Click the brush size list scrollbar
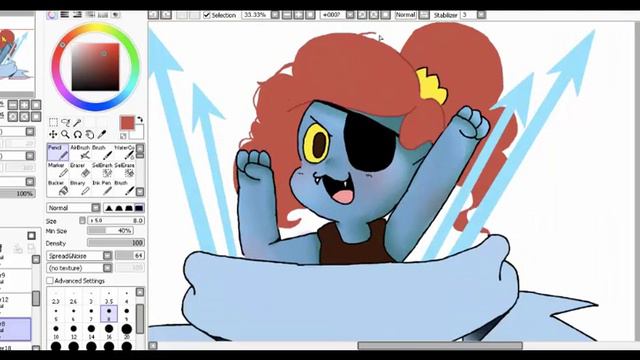Screen dimensions: 640x360 [140, 318]
